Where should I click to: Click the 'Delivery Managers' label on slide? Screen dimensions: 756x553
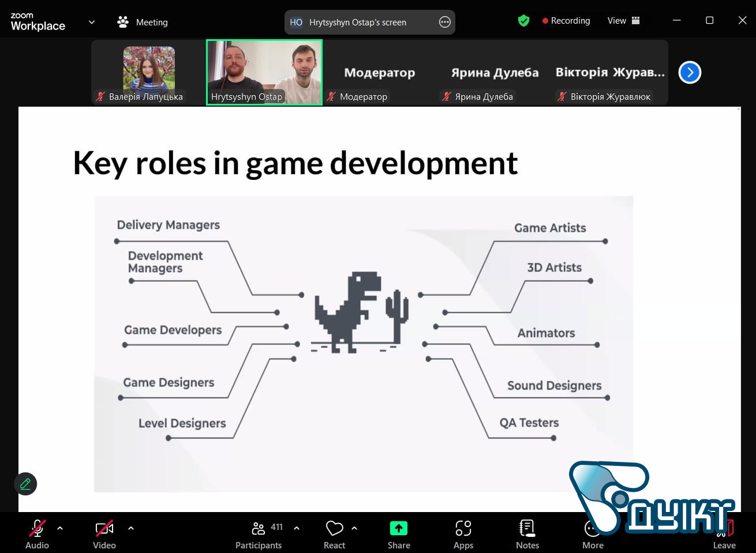coord(169,225)
